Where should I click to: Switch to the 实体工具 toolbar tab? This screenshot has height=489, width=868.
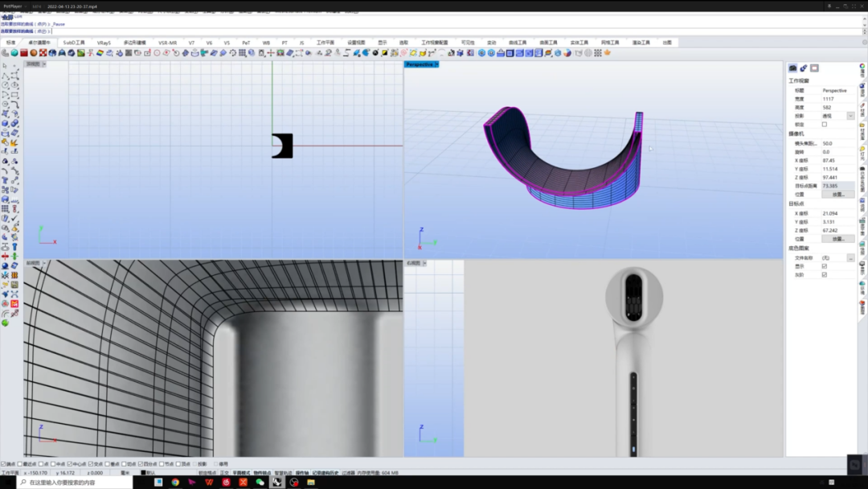(579, 43)
